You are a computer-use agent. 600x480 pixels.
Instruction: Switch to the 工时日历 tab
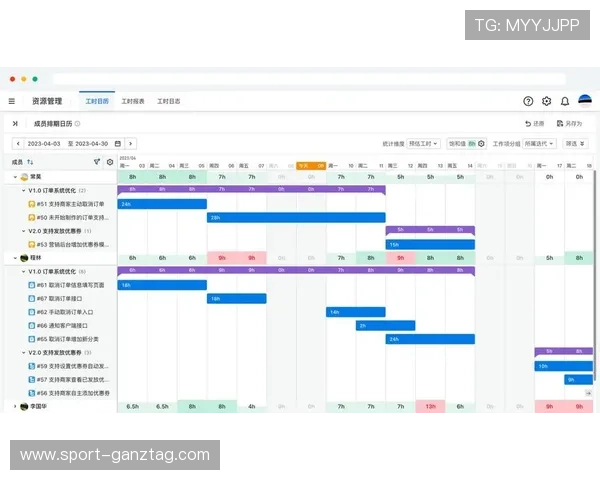coord(97,101)
